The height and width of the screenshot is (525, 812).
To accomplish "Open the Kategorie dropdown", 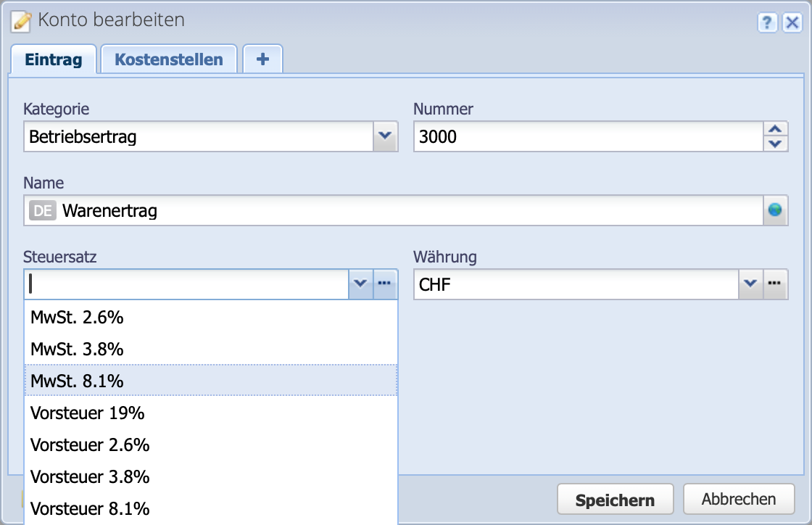I will (385, 136).
